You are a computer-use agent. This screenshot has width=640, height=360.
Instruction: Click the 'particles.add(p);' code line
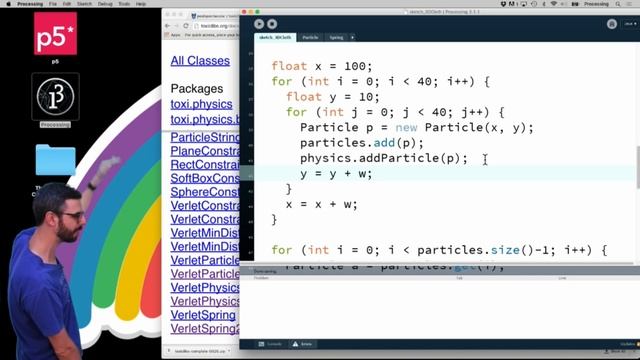(x=362, y=143)
